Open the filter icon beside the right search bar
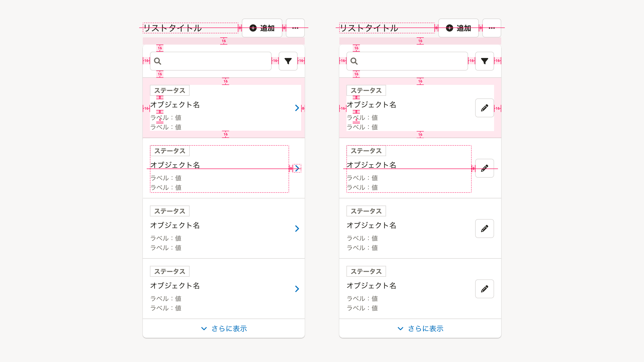The height and width of the screenshot is (362, 644). (x=485, y=61)
